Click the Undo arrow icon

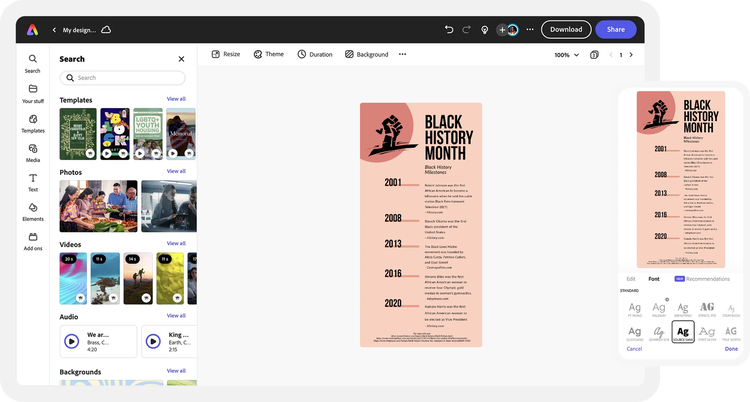(449, 30)
